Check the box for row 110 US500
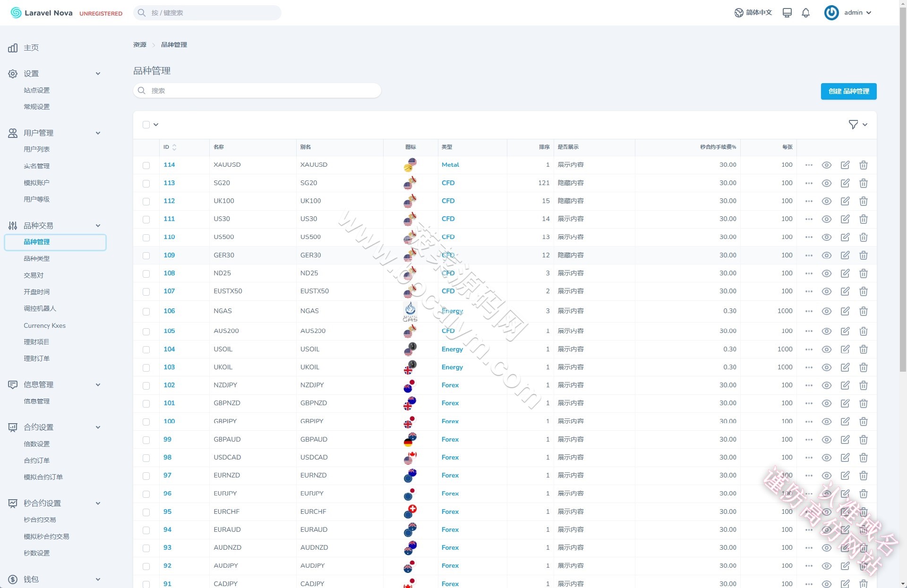Viewport: 907px width, 588px height. click(146, 238)
